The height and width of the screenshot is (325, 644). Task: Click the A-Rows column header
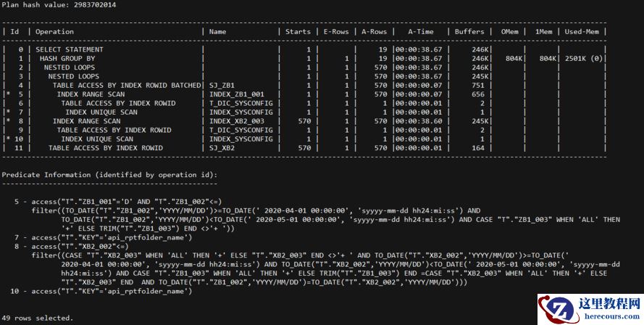tap(375, 32)
